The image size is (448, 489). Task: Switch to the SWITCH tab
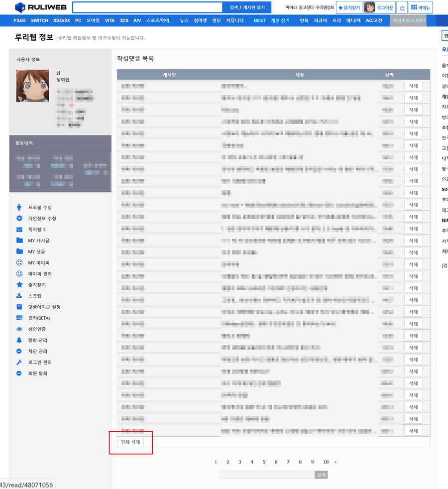39,20
